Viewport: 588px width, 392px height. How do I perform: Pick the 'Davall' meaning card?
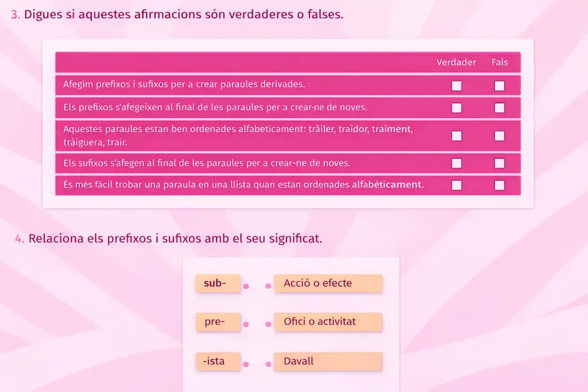[x=327, y=362]
